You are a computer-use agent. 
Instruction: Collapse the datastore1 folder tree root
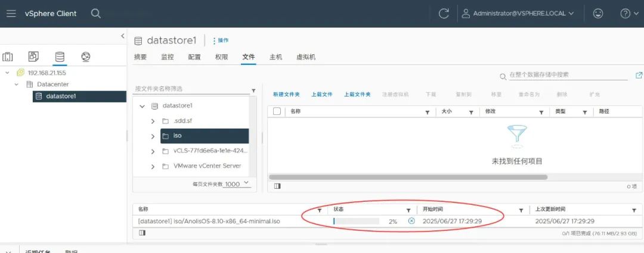click(x=142, y=106)
